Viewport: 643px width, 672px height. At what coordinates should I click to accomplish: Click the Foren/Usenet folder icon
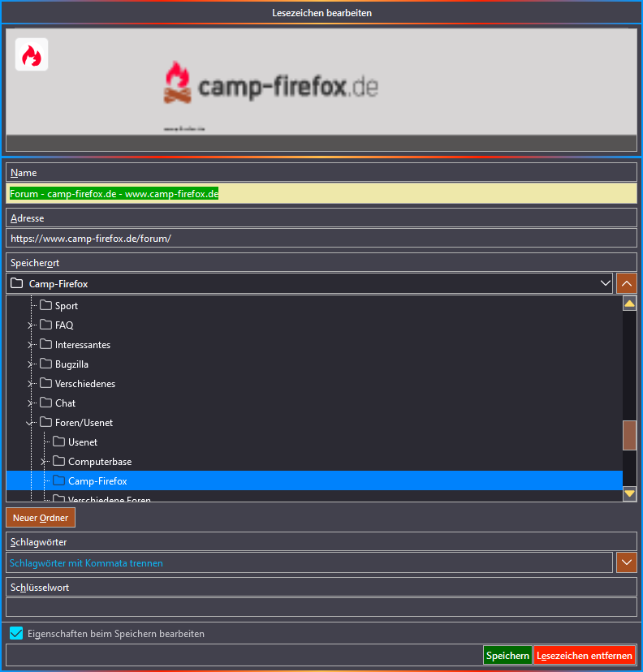[x=45, y=422]
